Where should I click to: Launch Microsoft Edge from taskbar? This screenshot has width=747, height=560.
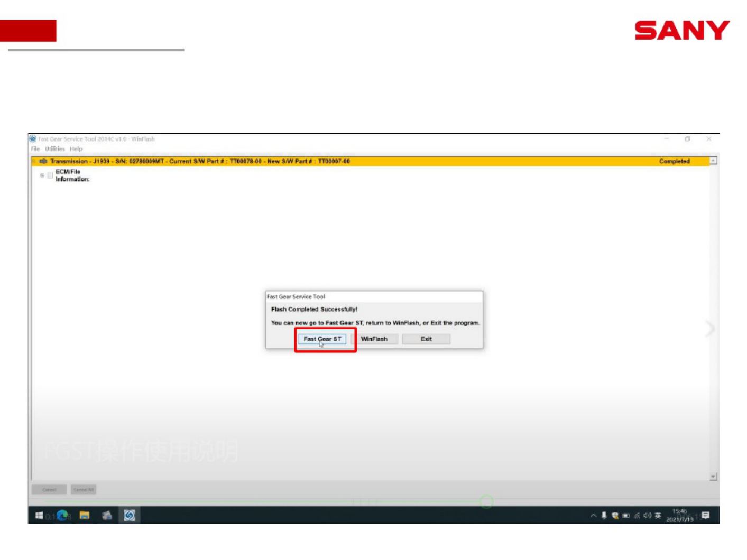(62, 515)
